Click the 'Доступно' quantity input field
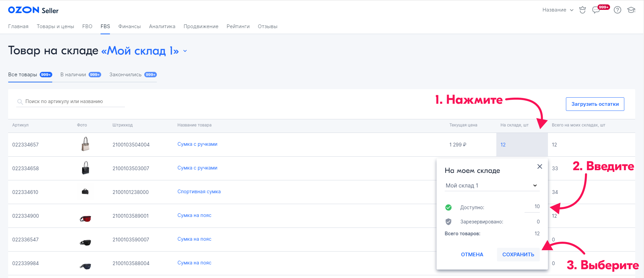 tap(532, 207)
